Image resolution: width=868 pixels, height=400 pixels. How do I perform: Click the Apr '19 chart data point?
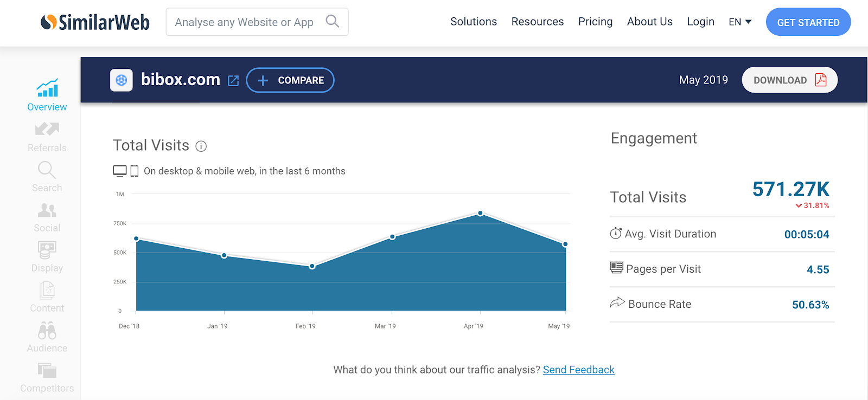480,214
